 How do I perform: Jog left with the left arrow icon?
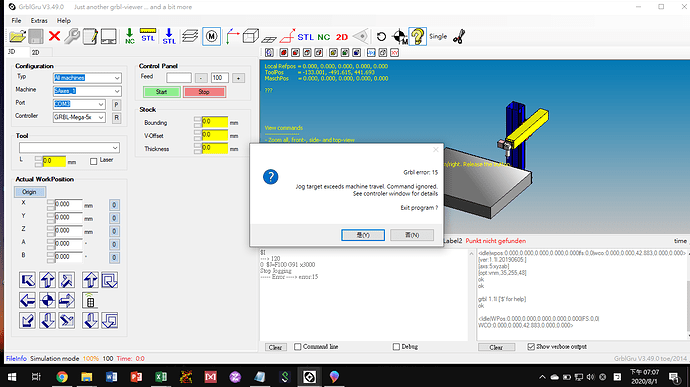click(x=27, y=301)
